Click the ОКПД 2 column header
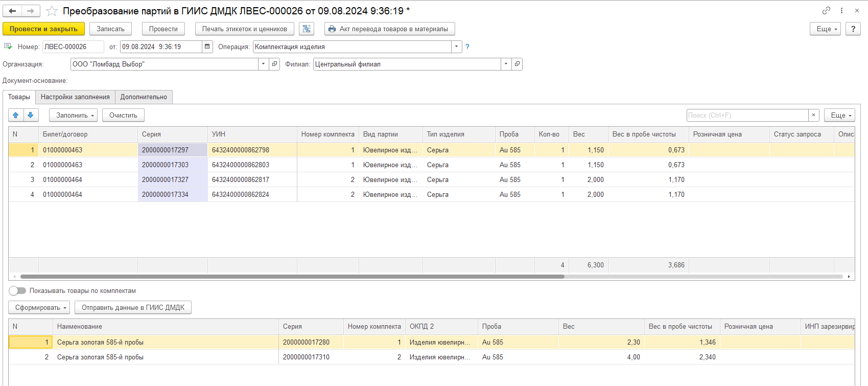Viewport: 868px width, 386px height. coord(441,326)
